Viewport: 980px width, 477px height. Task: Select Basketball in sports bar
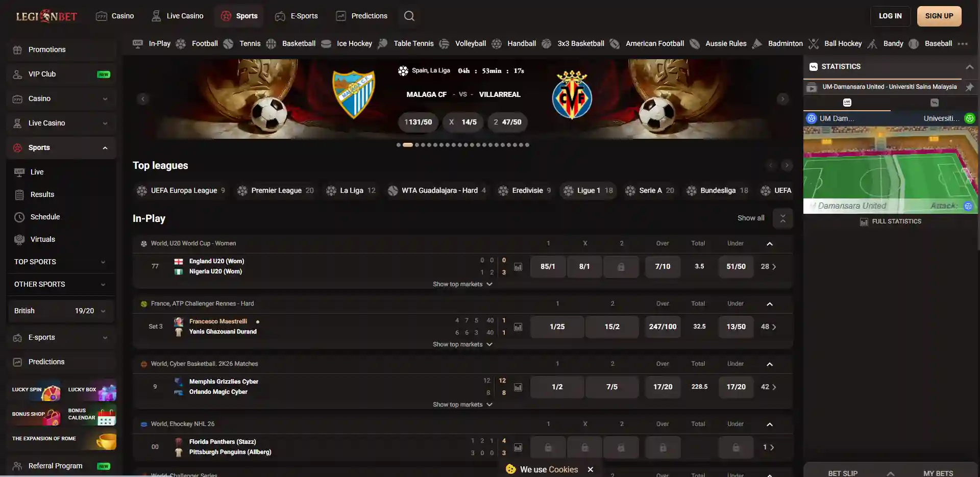tap(290, 44)
